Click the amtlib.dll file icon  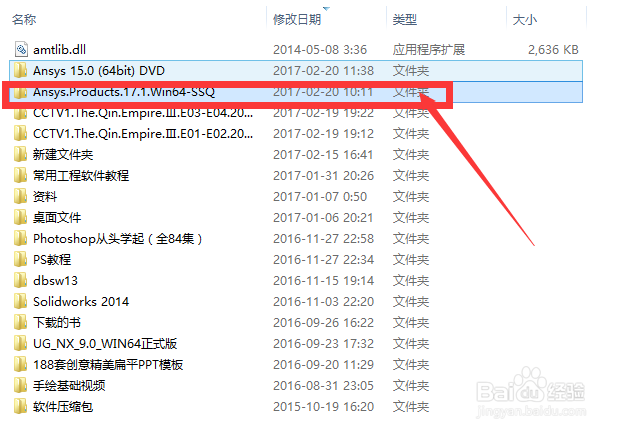pos(21,50)
